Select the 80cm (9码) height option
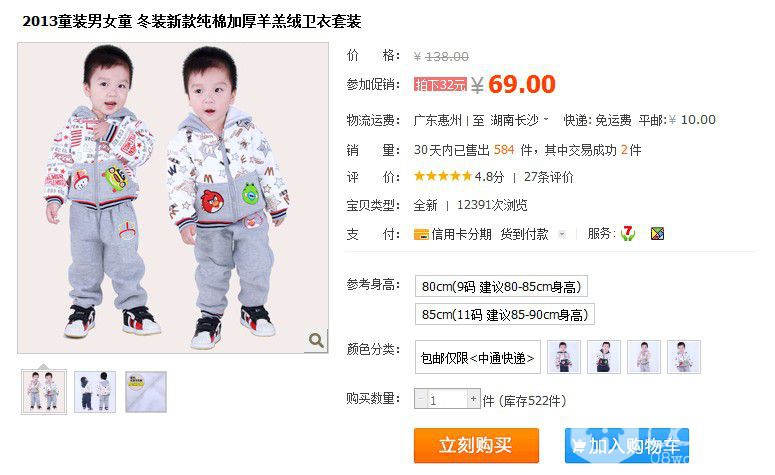775x475 pixels. pyautogui.click(x=501, y=286)
